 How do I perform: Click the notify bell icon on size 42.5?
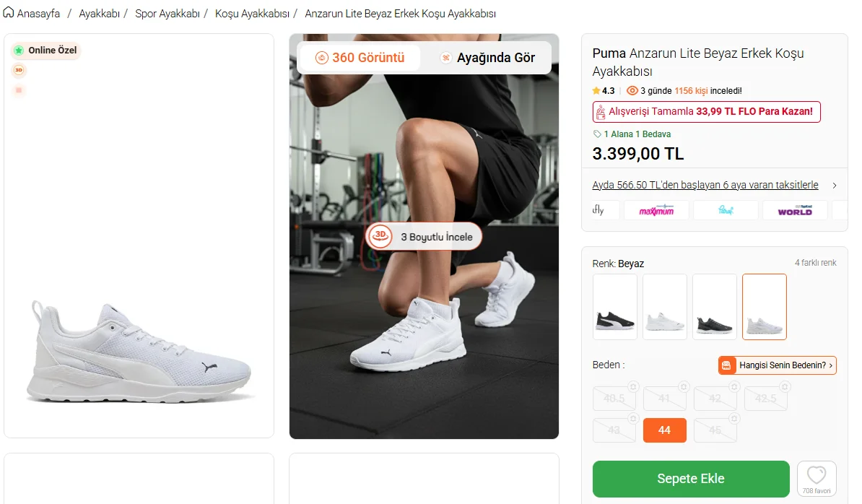(x=785, y=387)
